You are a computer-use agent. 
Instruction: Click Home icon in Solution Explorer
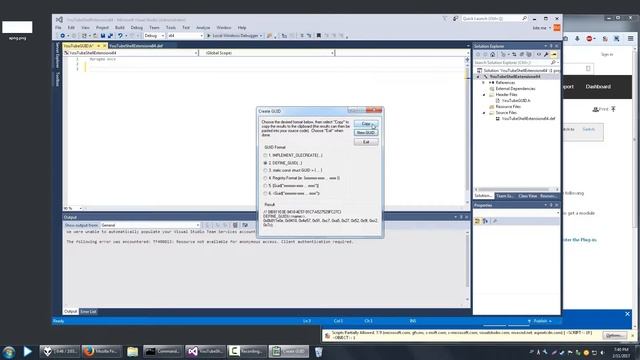point(493,54)
